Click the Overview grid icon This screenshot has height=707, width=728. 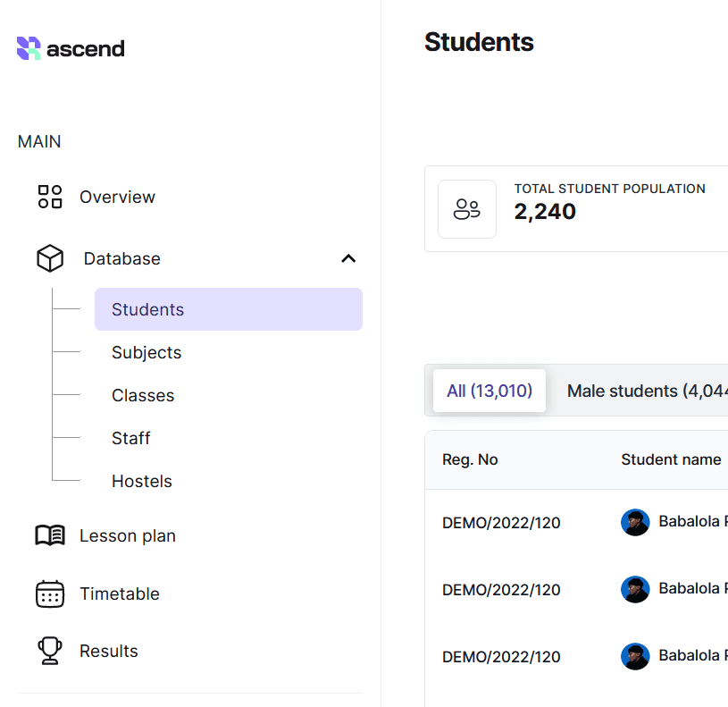click(x=49, y=197)
